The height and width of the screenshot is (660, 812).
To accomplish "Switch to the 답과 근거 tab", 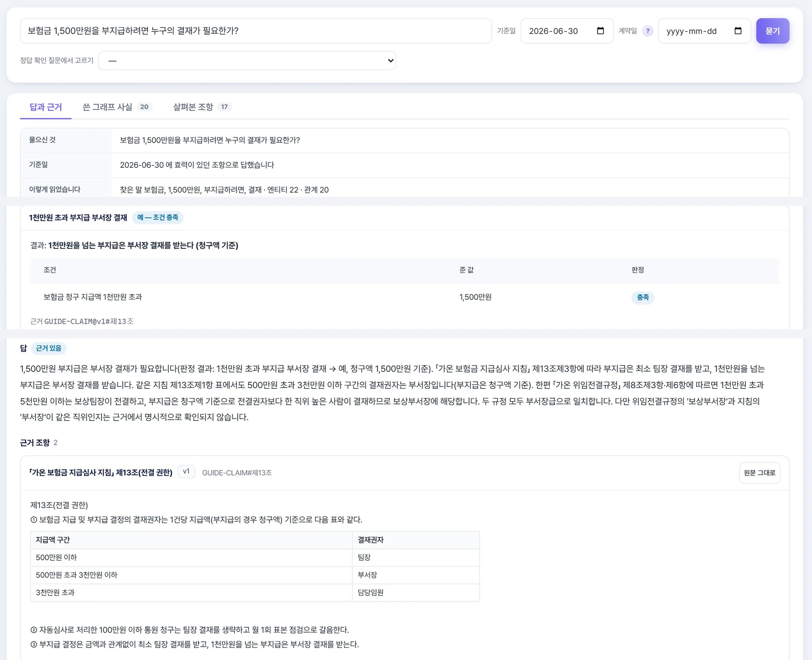I will [x=46, y=107].
